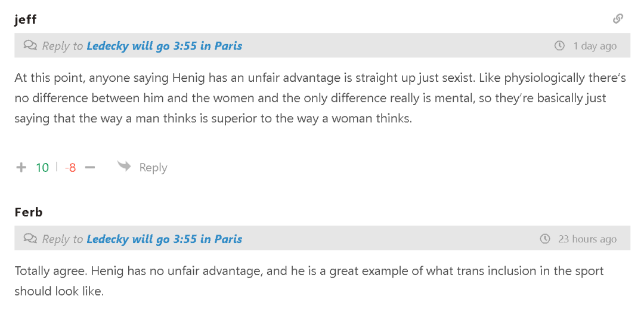Click the clock icon beside "23 hours ago"
This screenshot has height=320, width=644.
click(544, 239)
